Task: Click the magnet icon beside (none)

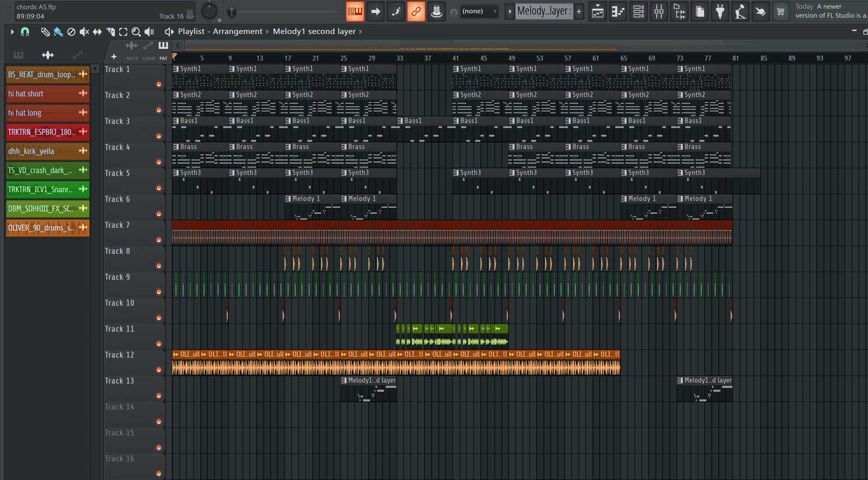Action: (x=454, y=12)
